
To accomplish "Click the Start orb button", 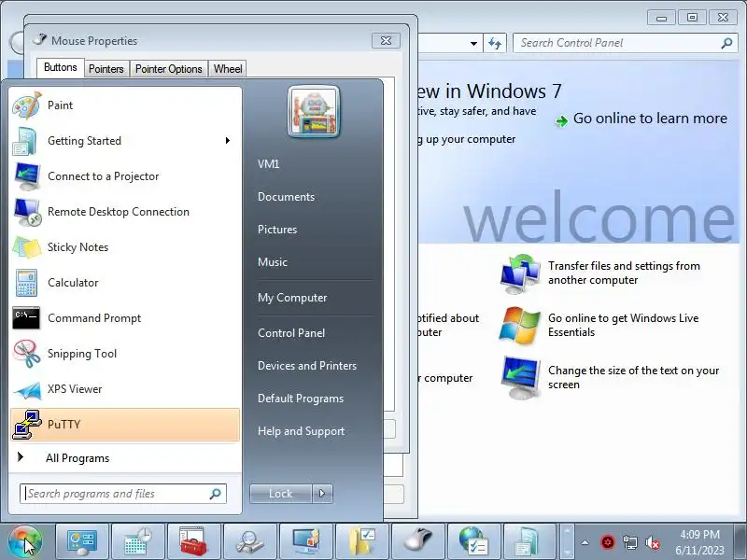I will click(x=25, y=541).
